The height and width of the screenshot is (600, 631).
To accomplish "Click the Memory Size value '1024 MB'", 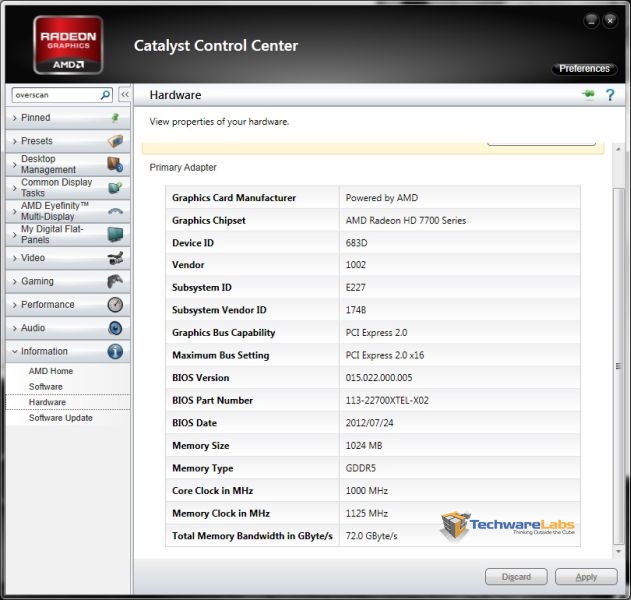I will (364, 445).
